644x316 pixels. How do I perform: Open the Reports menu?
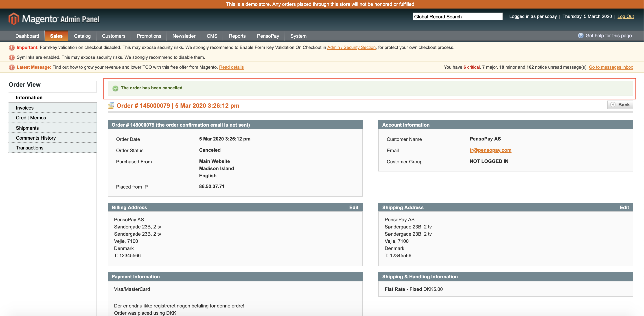[x=237, y=36]
